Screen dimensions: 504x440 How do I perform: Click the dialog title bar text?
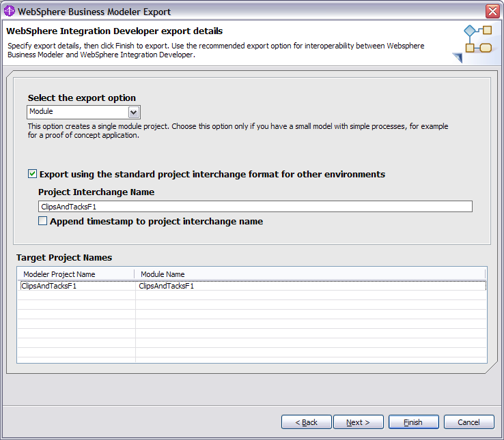point(94,12)
